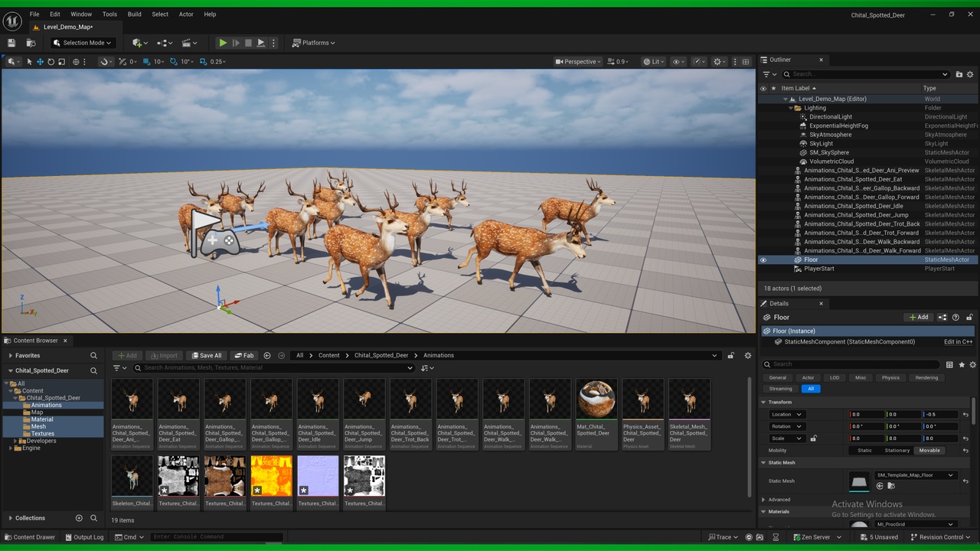Click the Outliner search field
The width and height of the screenshot is (980, 551).
click(x=866, y=74)
